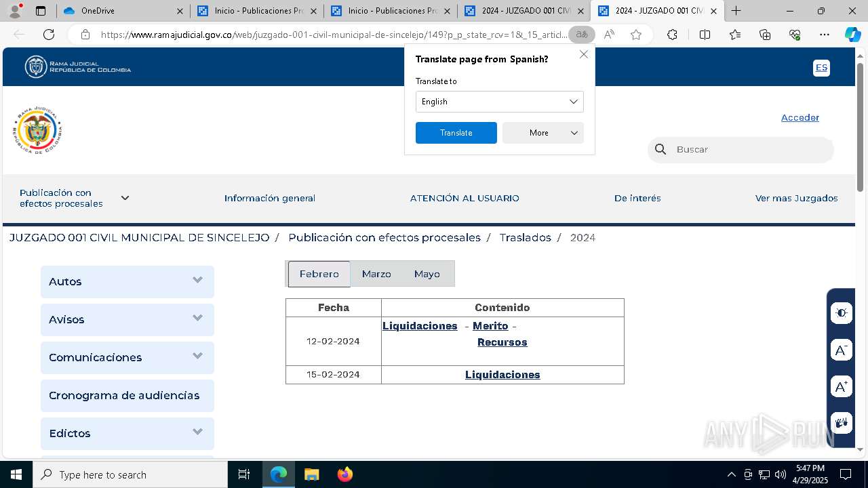Add page to favorites star icon
This screenshot has height=488, width=868.
coord(636,35)
